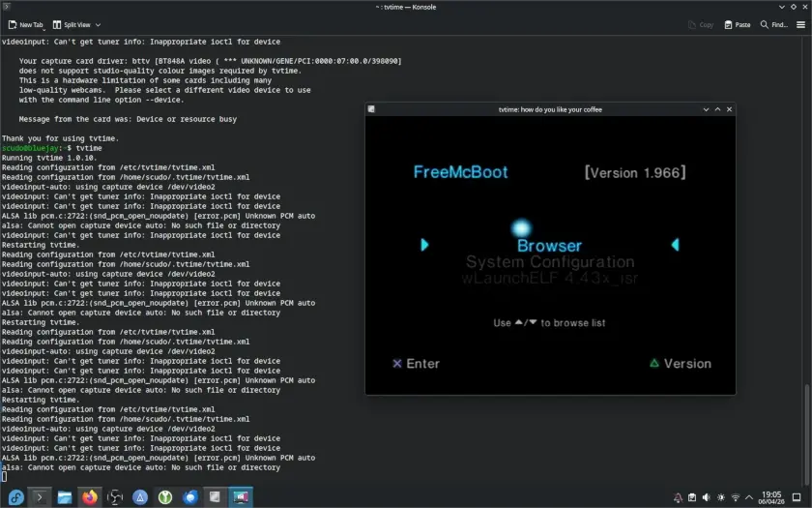Viewport: 812px width, 508px height.
Task: Click the 'scudo@bluejay' prompt line
Action: pyautogui.click(x=52, y=148)
